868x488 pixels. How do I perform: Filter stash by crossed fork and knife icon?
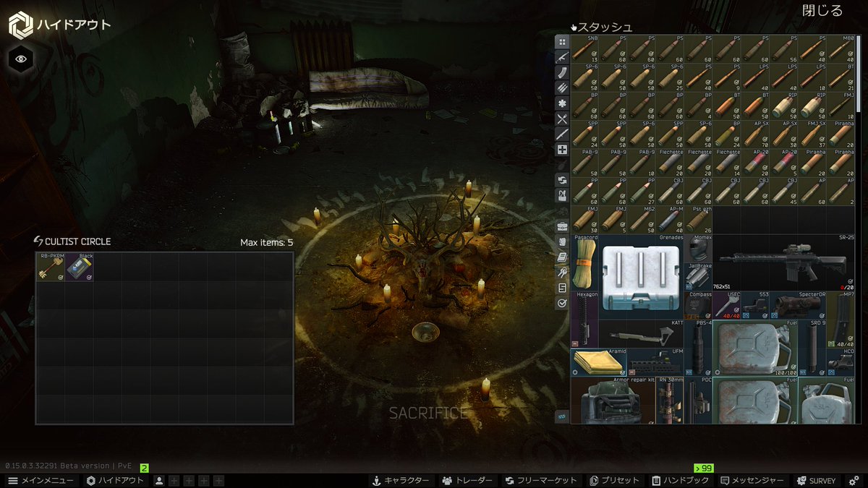point(562,119)
